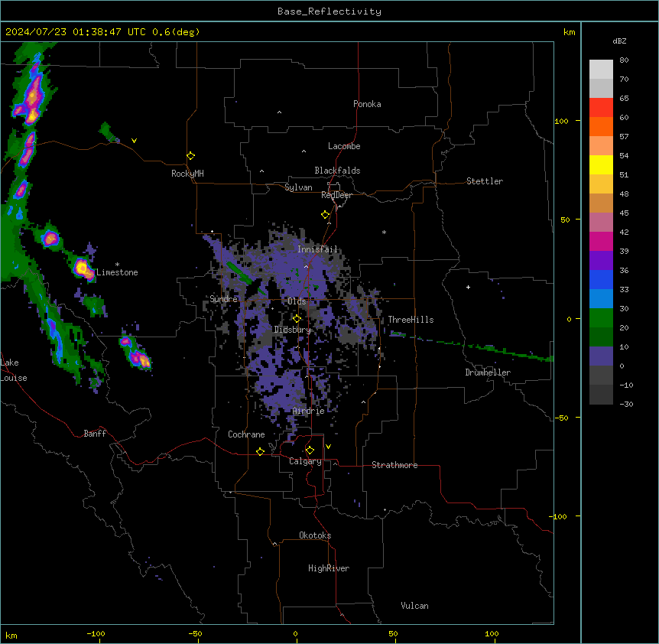The width and height of the screenshot is (659, 644).
Task: Click the Sundre town label
Action: click(x=223, y=299)
